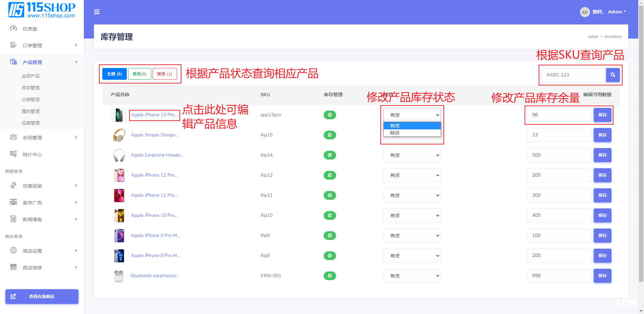Click the 产品管理 box icon
This screenshot has width=644, height=314.
[x=13, y=62]
